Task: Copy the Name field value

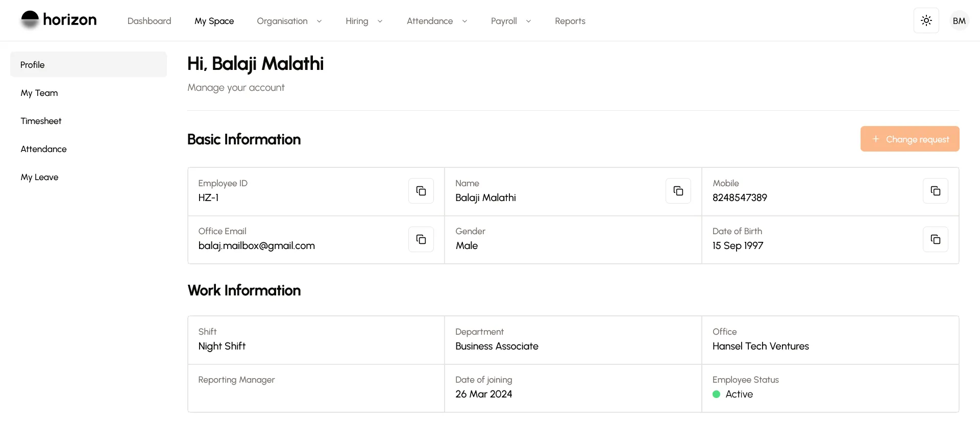Action: (678, 191)
